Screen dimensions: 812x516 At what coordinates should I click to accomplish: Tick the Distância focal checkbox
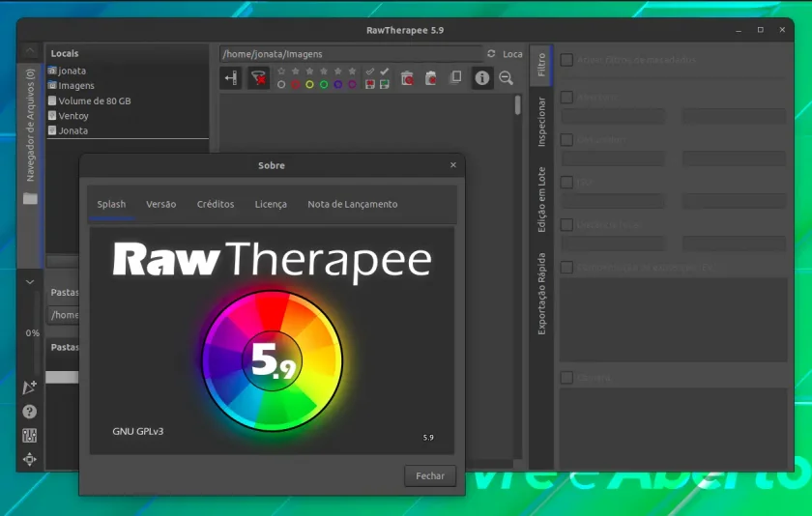(x=566, y=224)
